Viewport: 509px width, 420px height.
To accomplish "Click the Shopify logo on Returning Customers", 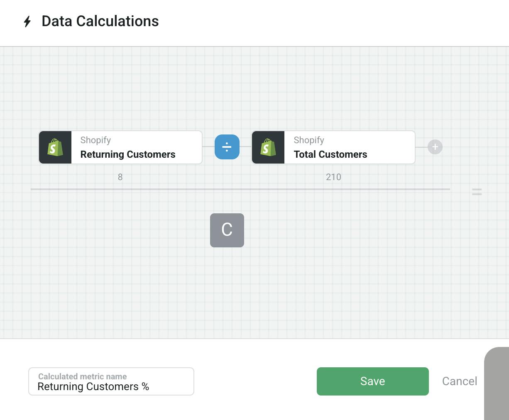I will [55, 147].
